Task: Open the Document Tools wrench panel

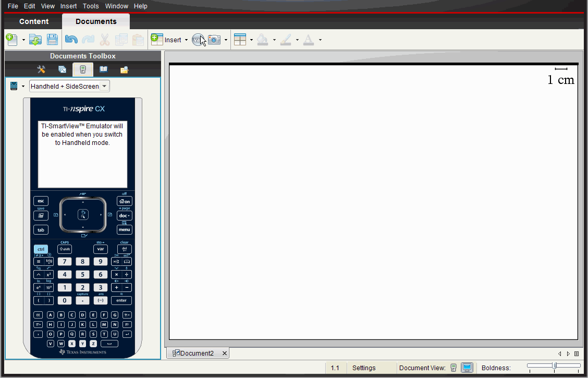Action: point(41,69)
